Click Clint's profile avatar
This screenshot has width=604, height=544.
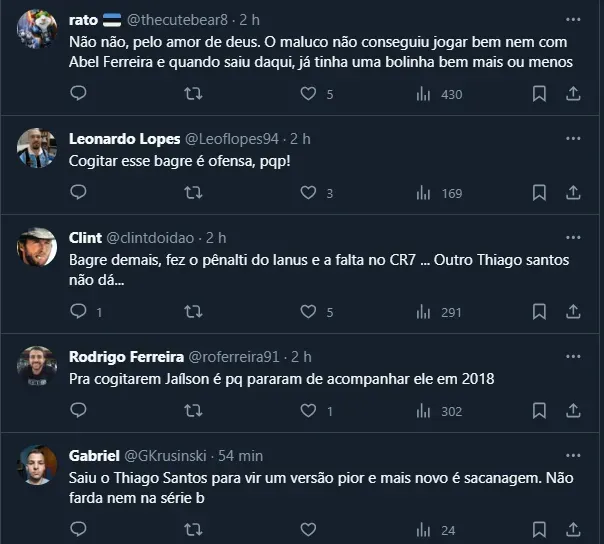(x=37, y=248)
